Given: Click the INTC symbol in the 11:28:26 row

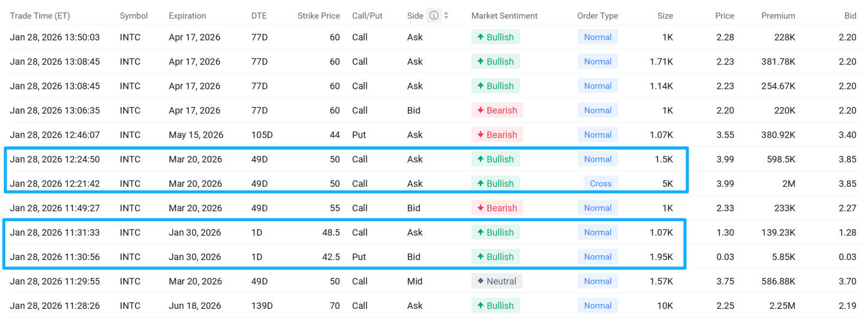Looking at the screenshot, I should pos(130,306).
